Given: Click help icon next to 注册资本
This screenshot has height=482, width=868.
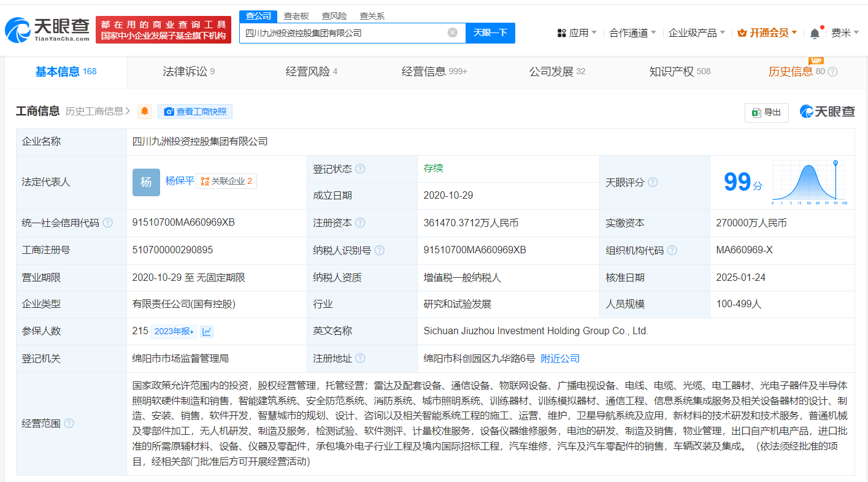Looking at the screenshot, I should click(x=360, y=223).
